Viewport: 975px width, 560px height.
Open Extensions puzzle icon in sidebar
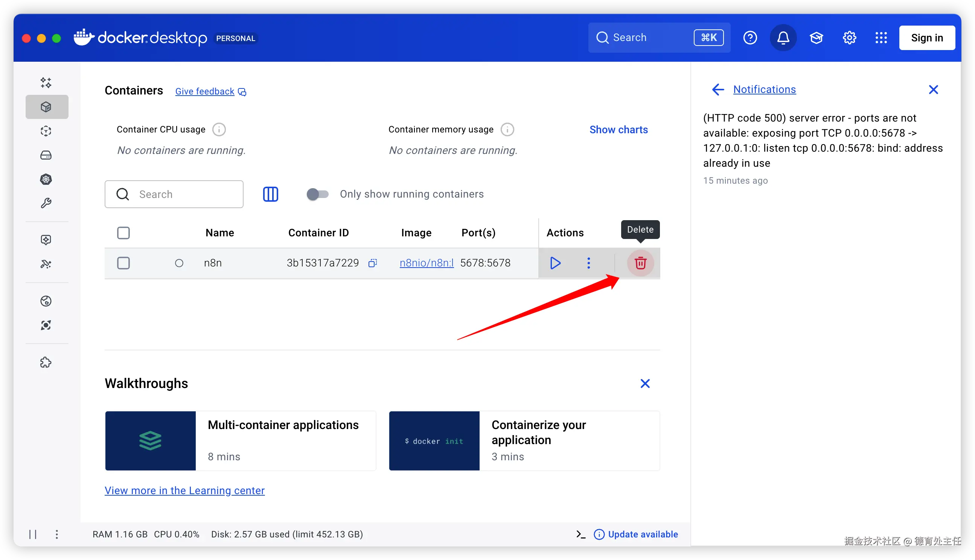pos(46,362)
